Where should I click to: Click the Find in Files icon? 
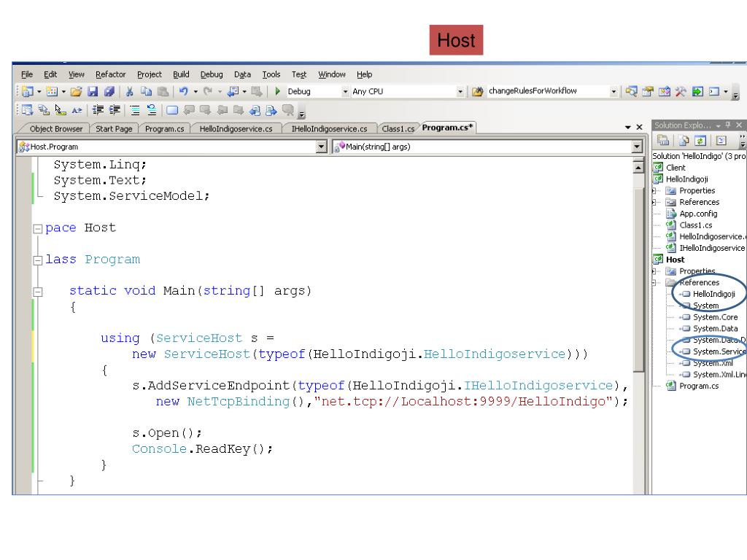tap(477, 91)
